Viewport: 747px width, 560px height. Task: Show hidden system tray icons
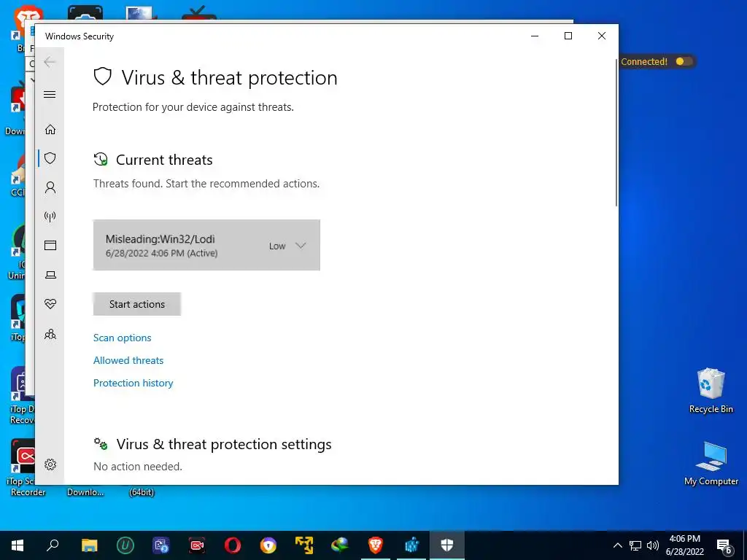[x=617, y=545]
